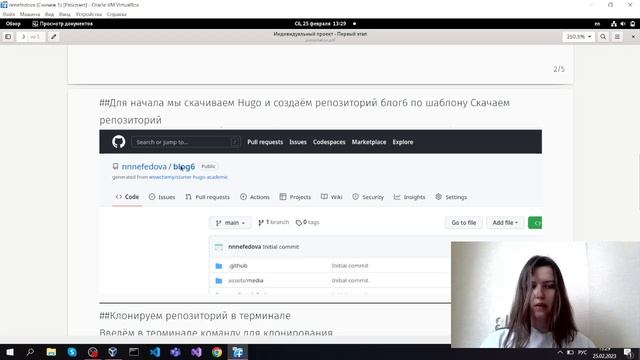Open the clock and date panel
This screenshot has width=640, height=360.
click(320, 24)
